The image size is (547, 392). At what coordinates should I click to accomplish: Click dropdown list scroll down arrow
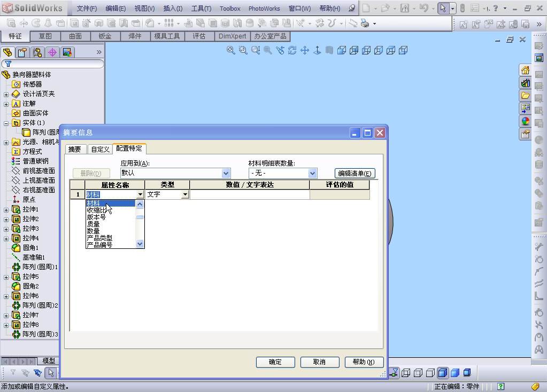pyautogui.click(x=140, y=244)
